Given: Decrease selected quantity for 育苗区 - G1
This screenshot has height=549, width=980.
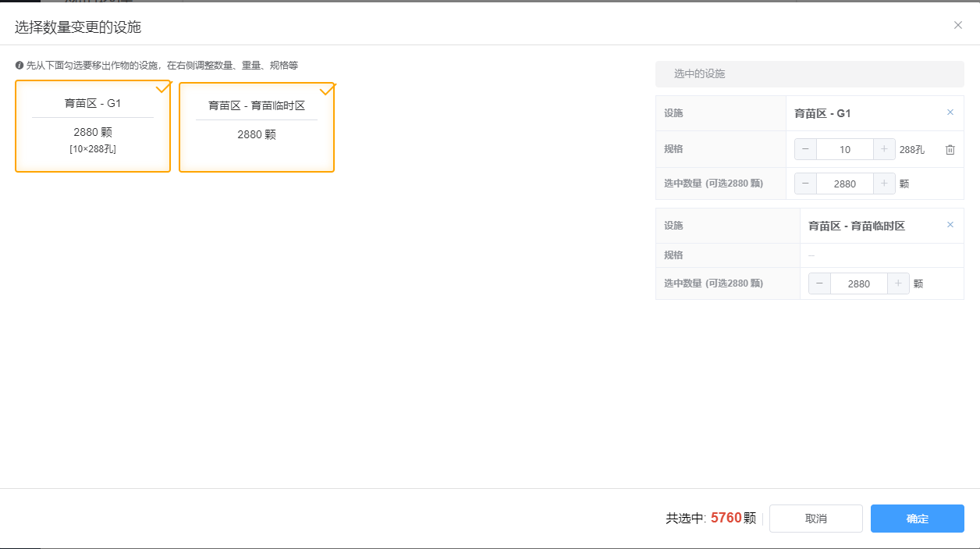Looking at the screenshot, I should point(805,184).
